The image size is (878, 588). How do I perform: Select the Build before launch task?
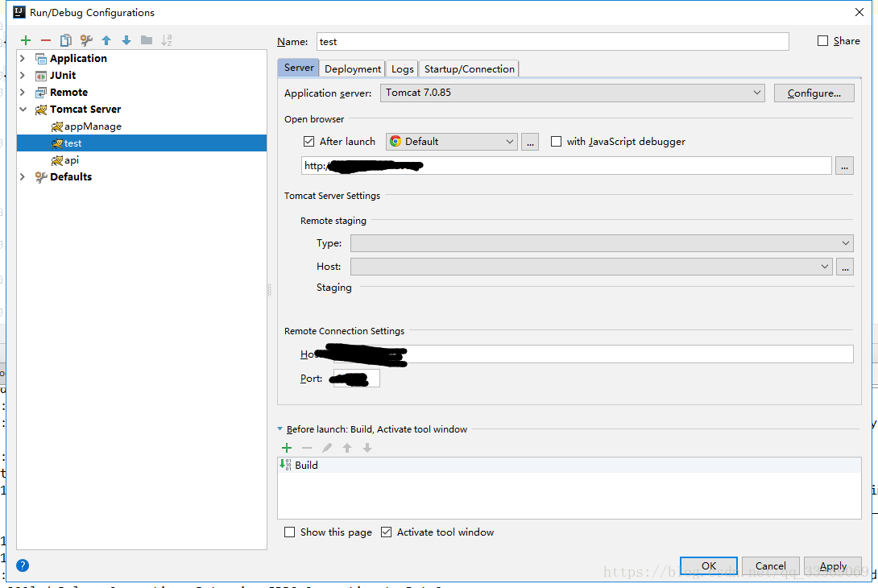(569, 466)
